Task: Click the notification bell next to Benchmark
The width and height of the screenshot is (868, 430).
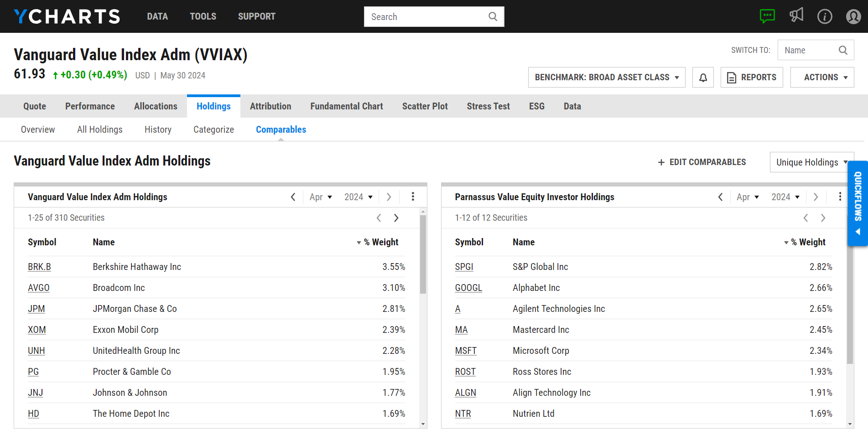Action: point(703,77)
